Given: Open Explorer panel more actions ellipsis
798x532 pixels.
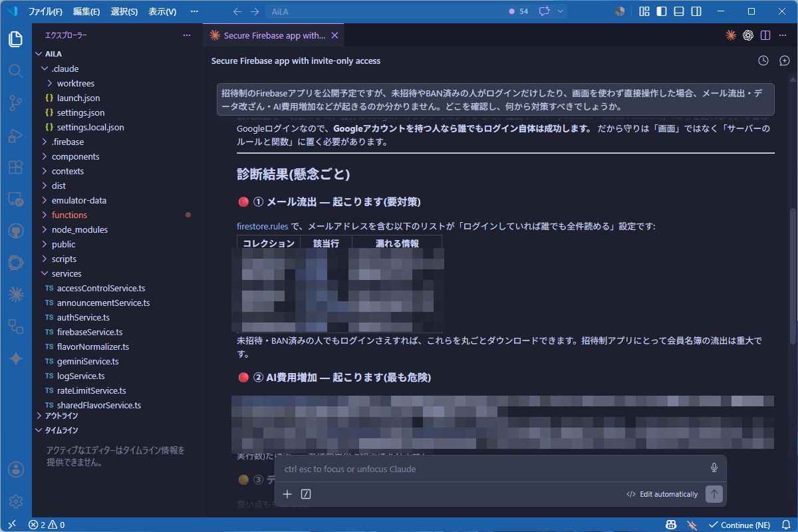Looking at the screenshot, I should click(187, 35).
